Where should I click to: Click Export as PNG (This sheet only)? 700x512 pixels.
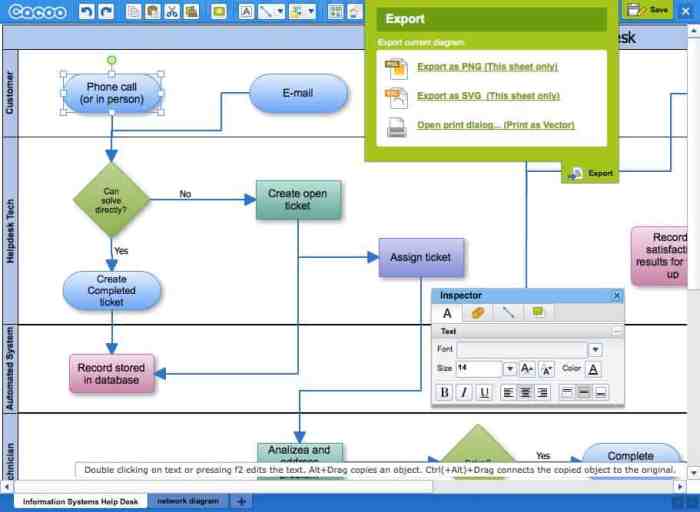click(487, 67)
